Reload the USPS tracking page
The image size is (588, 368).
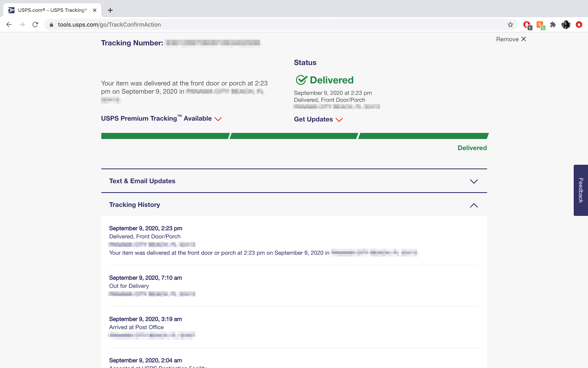35,24
